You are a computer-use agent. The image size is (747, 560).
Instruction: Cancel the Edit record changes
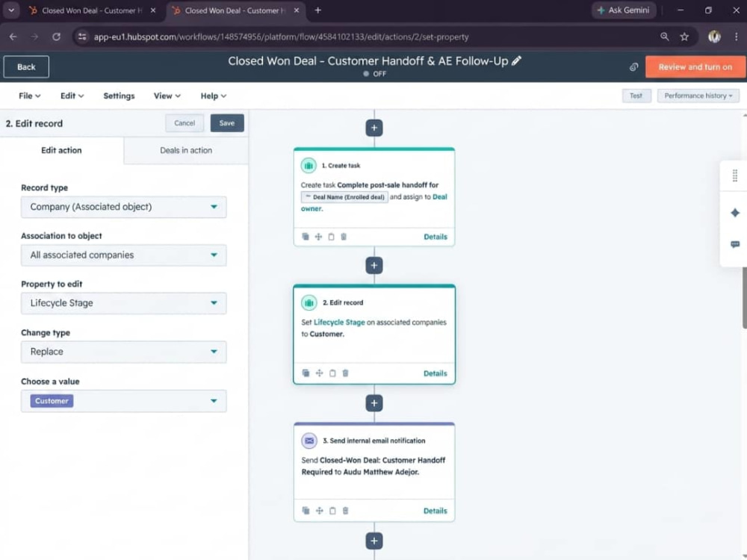185,123
